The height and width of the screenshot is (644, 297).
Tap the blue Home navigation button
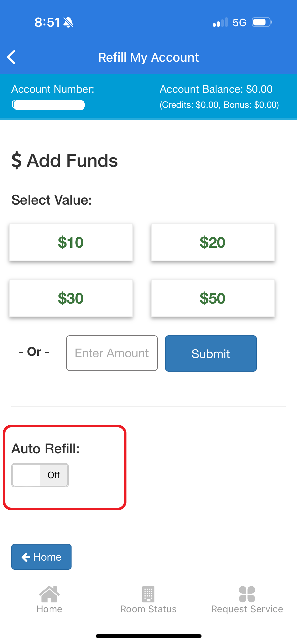coord(41,557)
